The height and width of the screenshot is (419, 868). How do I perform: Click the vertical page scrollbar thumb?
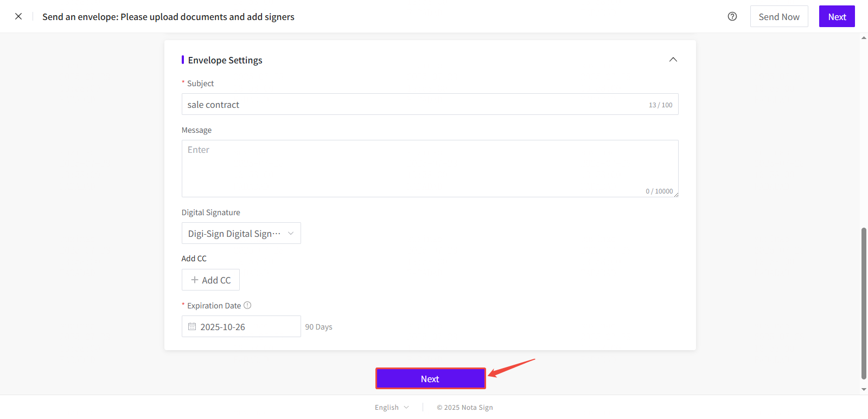point(864,304)
